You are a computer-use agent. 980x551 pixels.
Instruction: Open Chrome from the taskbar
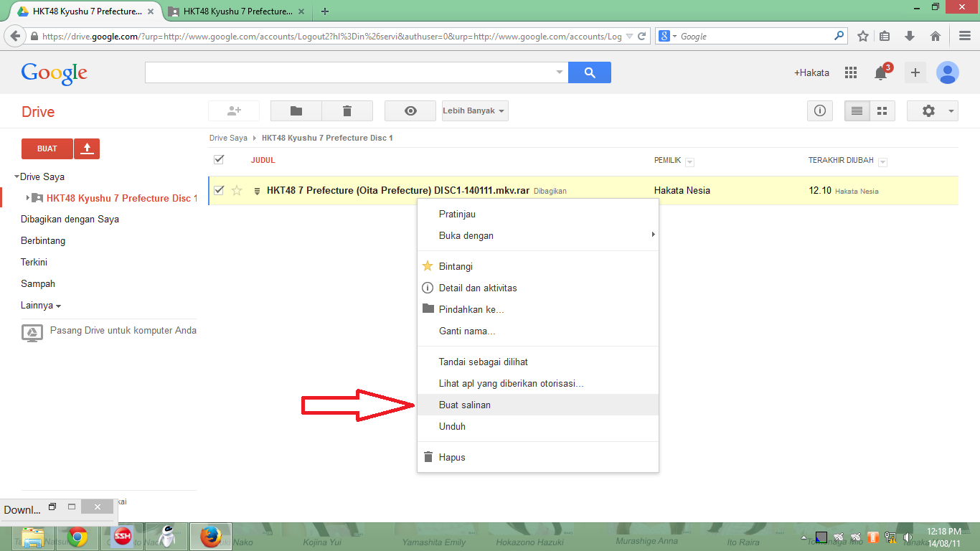[x=77, y=537]
